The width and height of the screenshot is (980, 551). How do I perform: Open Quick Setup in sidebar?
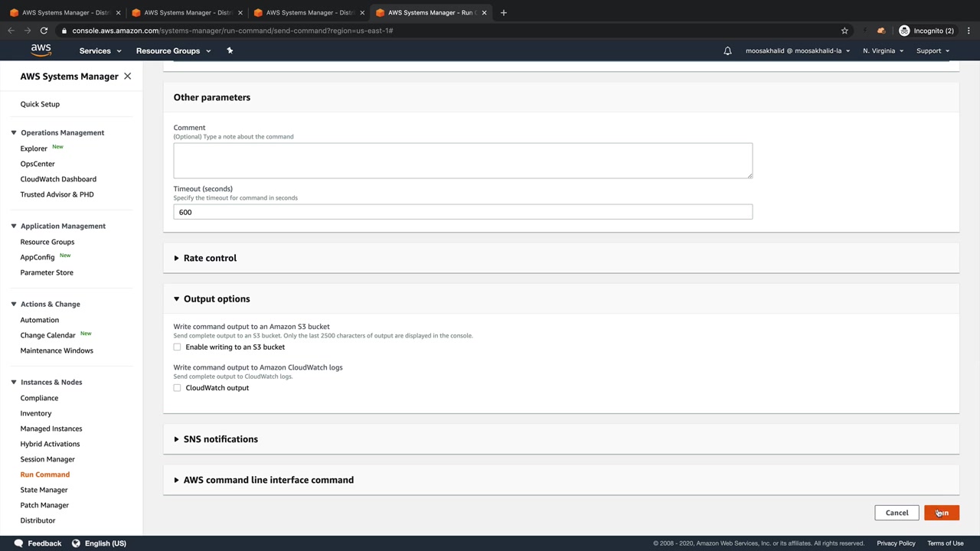click(x=40, y=104)
